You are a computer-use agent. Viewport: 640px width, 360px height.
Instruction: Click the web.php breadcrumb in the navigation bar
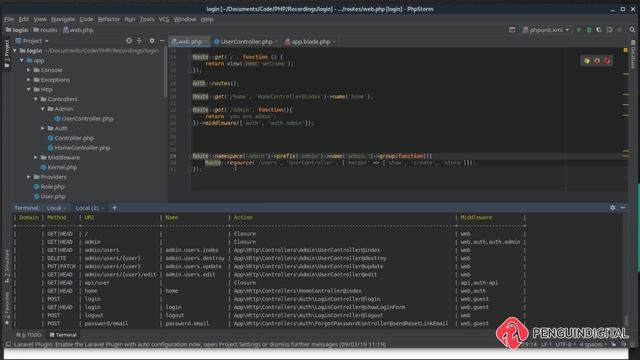(78, 30)
